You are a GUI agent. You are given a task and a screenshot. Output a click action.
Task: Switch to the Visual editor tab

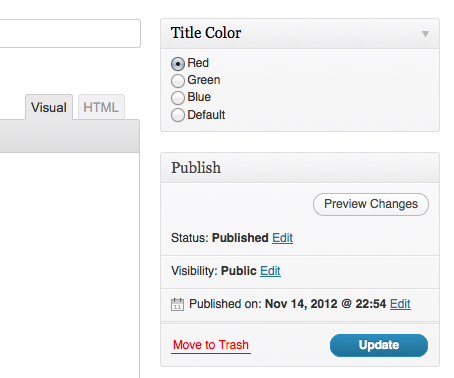pyautogui.click(x=49, y=107)
